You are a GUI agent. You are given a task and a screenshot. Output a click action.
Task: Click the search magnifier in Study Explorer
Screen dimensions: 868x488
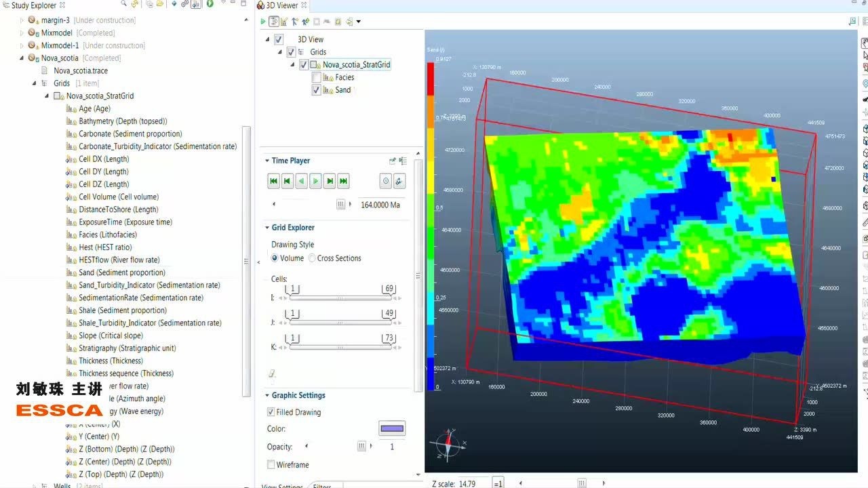[x=123, y=4]
